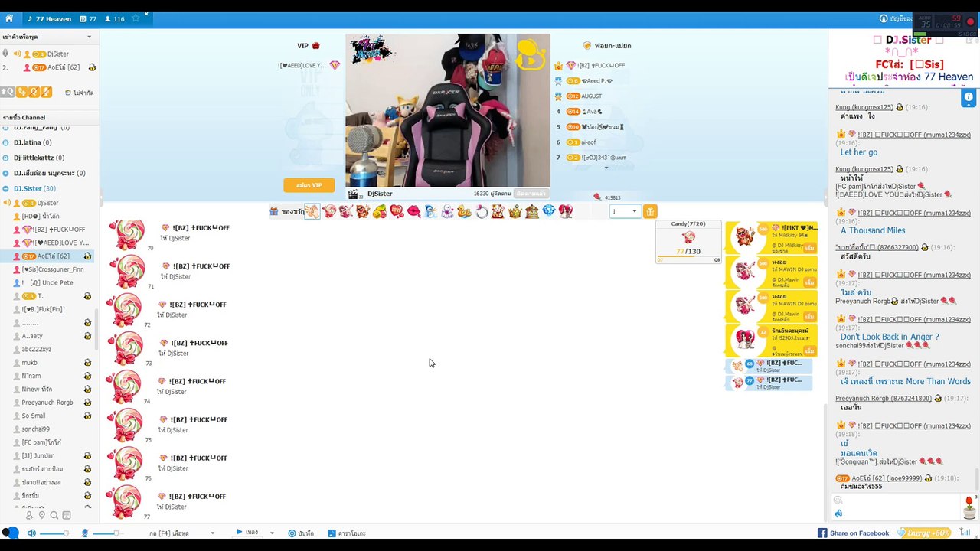The height and width of the screenshot is (551, 980).
Task: Click the grey Q queue-up button
Action: click(8, 92)
